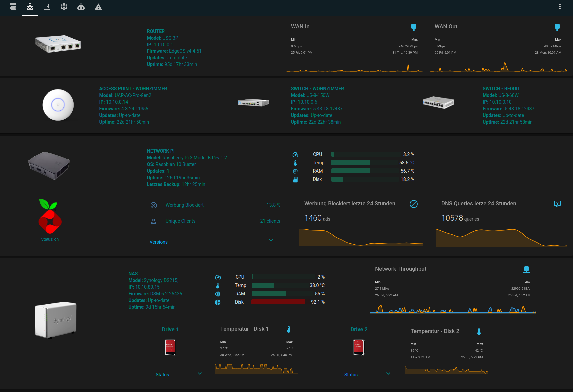
Task: Click the Synology NAS device image
Action: click(56, 320)
